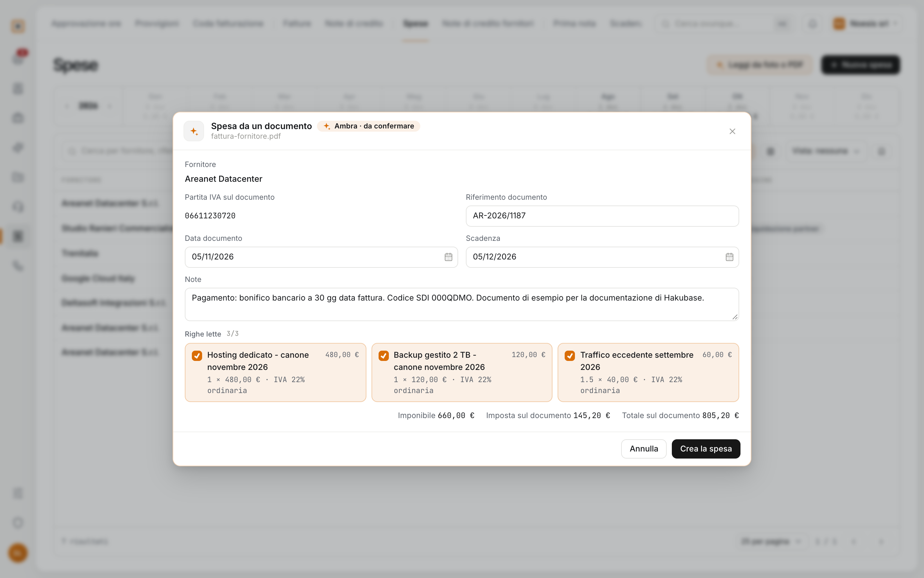Click the Crea la spesa button
Image resolution: width=924 pixels, height=578 pixels.
(706, 449)
